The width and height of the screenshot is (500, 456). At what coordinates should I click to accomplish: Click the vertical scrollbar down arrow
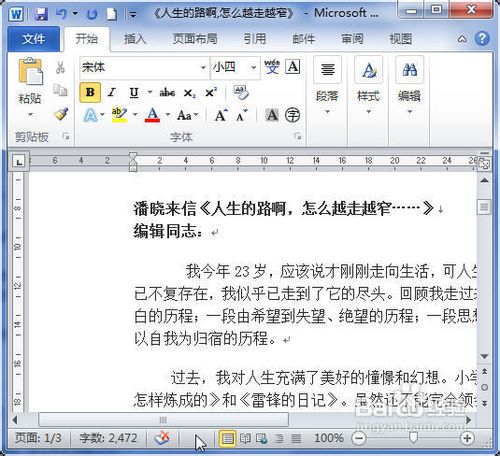pyautogui.click(x=484, y=356)
